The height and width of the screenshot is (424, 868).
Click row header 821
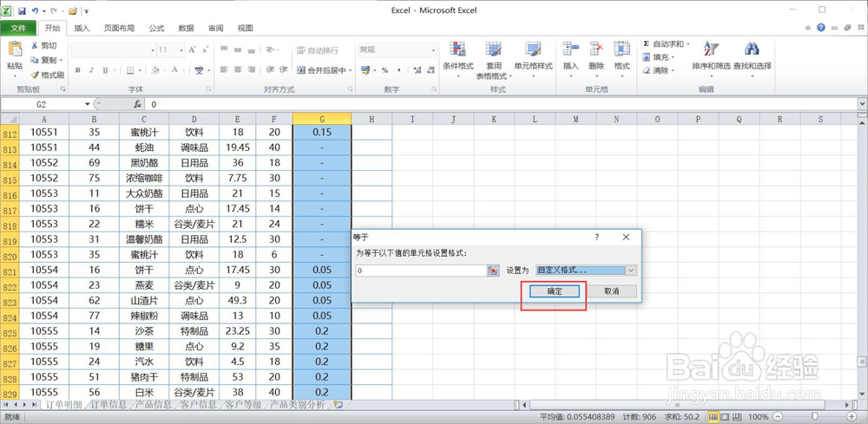click(x=10, y=271)
